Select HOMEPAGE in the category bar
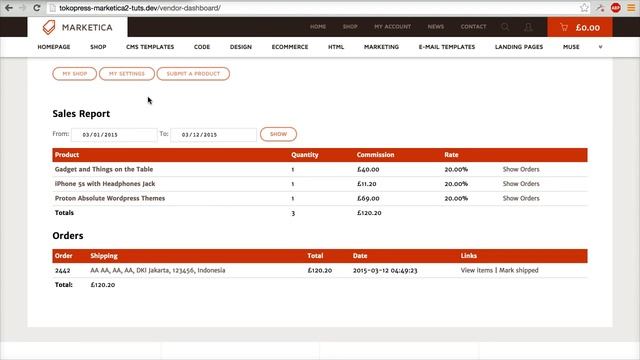 [54, 47]
